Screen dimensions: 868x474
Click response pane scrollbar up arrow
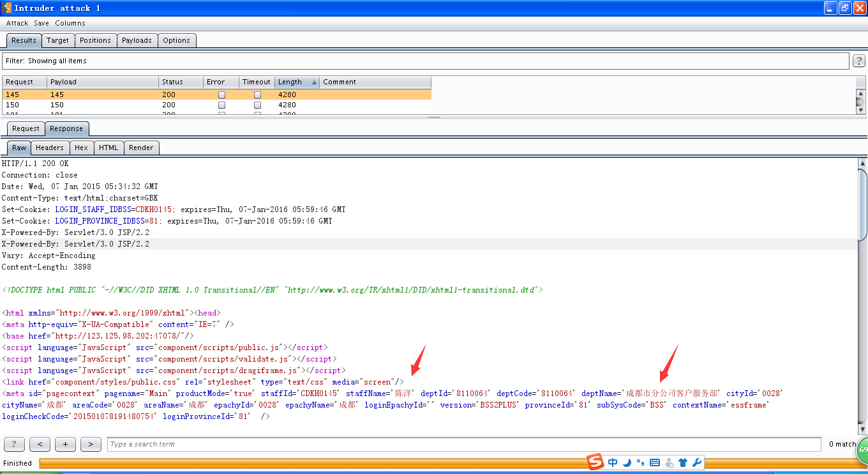[862, 163]
